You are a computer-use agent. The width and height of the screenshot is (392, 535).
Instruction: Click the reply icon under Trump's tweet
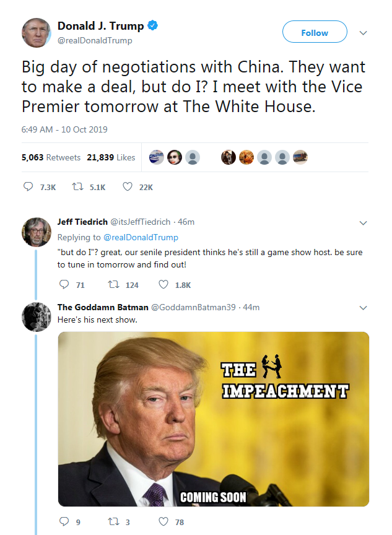coord(28,186)
